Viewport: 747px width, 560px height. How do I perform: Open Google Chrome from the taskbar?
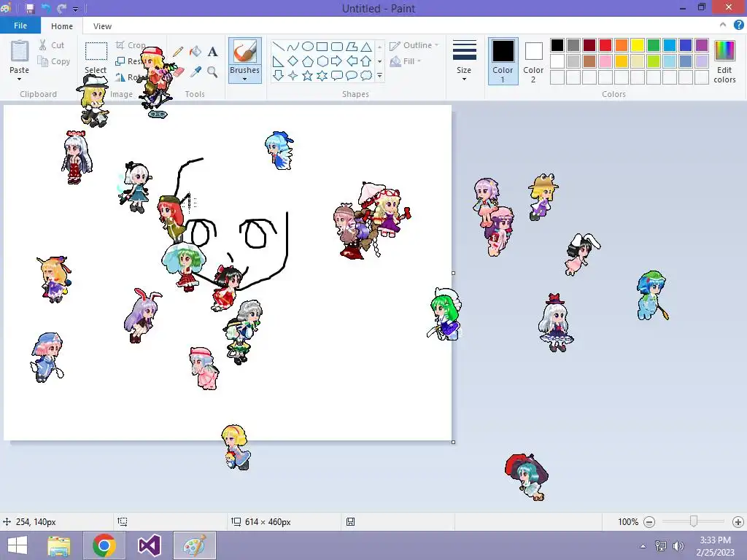104,545
